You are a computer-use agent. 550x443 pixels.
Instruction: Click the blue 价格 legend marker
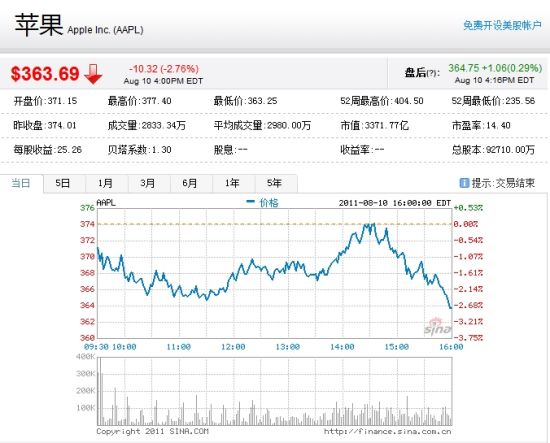point(250,202)
